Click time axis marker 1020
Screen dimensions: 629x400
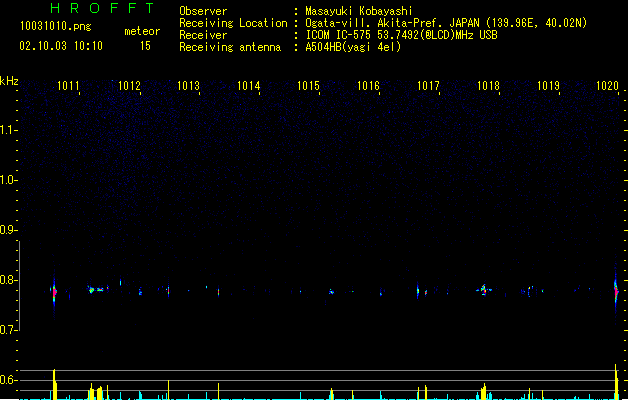(x=608, y=86)
